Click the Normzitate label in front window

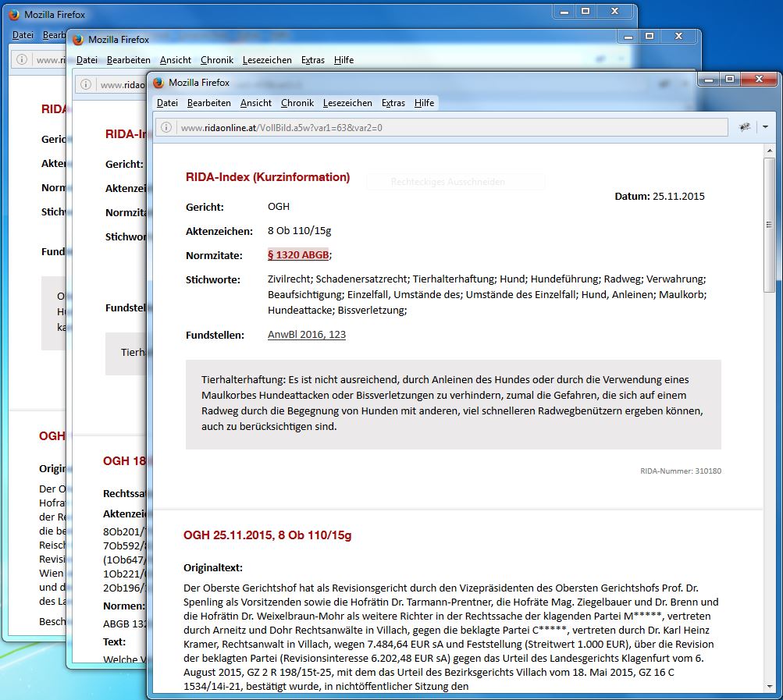214,256
